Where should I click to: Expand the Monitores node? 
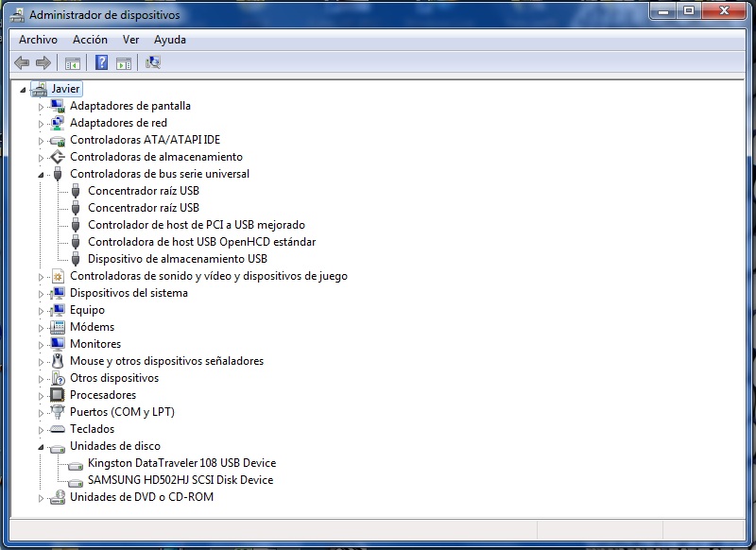coord(41,345)
